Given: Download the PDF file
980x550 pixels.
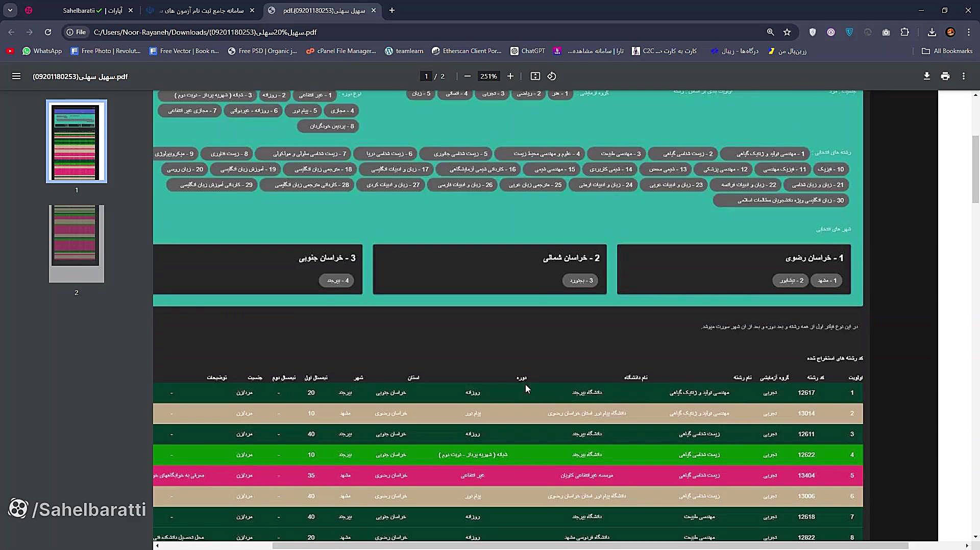Looking at the screenshot, I should (926, 76).
